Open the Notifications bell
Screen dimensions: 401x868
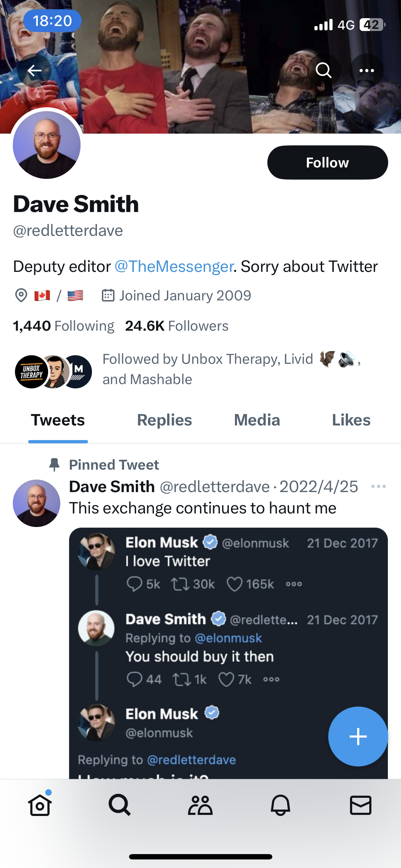(x=281, y=805)
